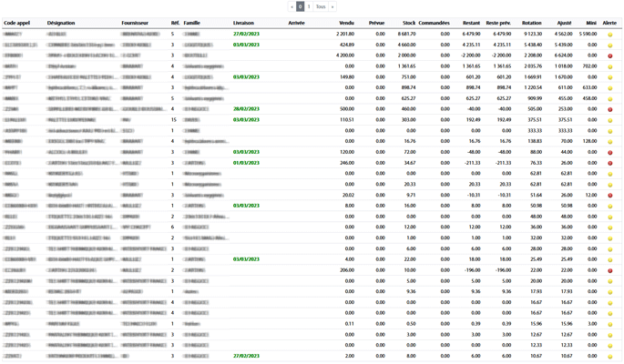
Task: Click the mini value 5 590.00
Action: [x=588, y=35]
